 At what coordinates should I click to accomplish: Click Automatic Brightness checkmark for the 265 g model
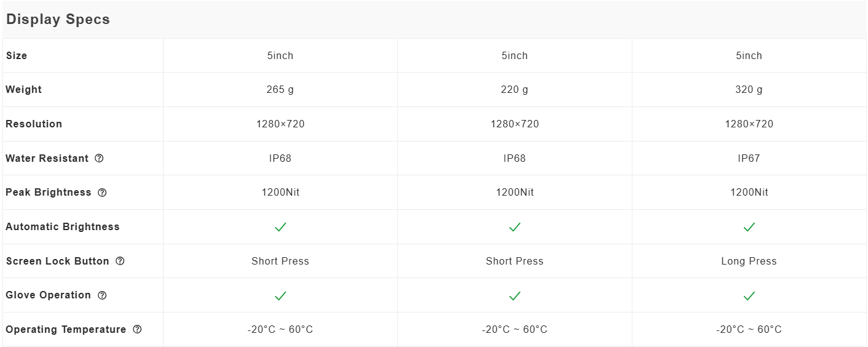[x=281, y=227]
